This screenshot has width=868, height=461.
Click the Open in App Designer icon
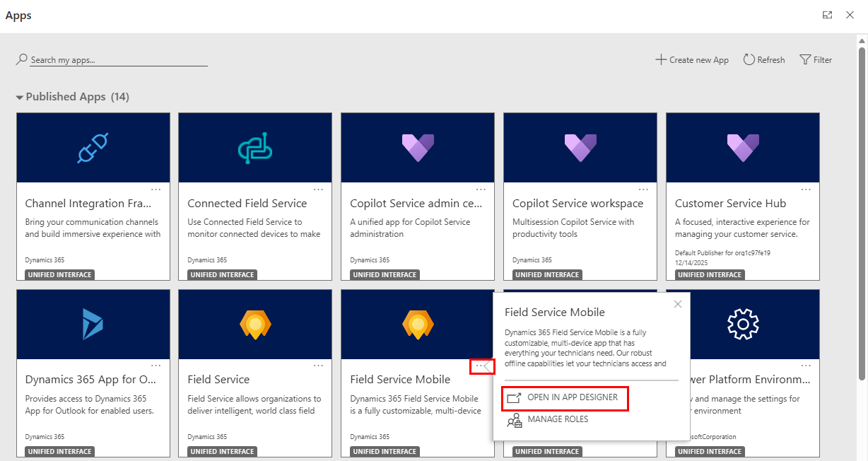[x=514, y=398]
